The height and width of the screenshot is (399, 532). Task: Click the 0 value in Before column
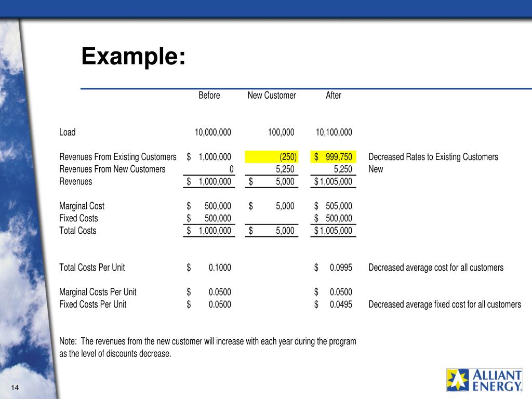(231, 169)
